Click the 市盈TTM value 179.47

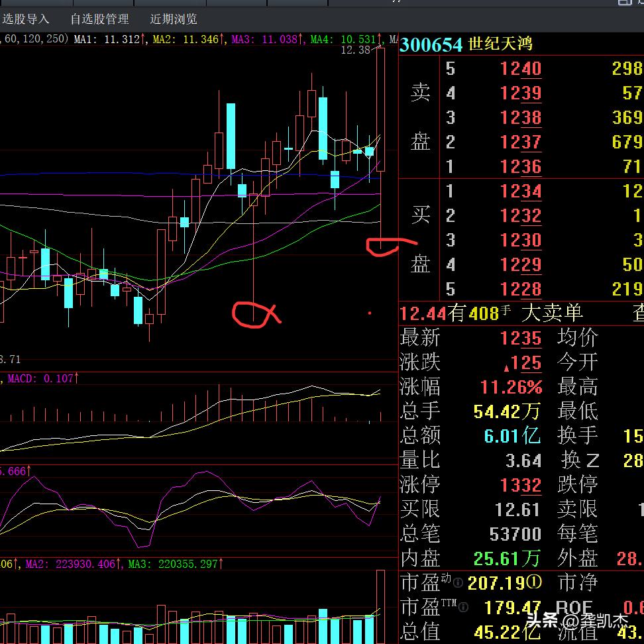coord(511,608)
